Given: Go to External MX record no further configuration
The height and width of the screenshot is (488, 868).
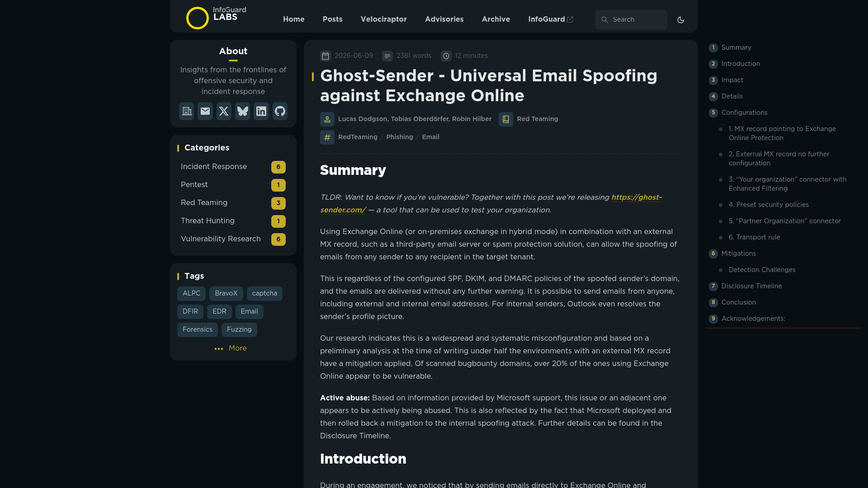Looking at the screenshot, I should (779, 159).
